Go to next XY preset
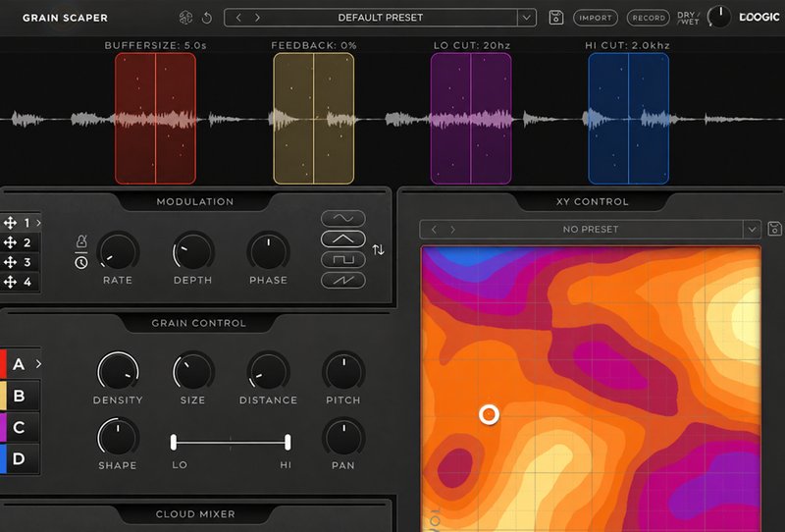Screen dimensions: 785x532 (x=452, y=230)
